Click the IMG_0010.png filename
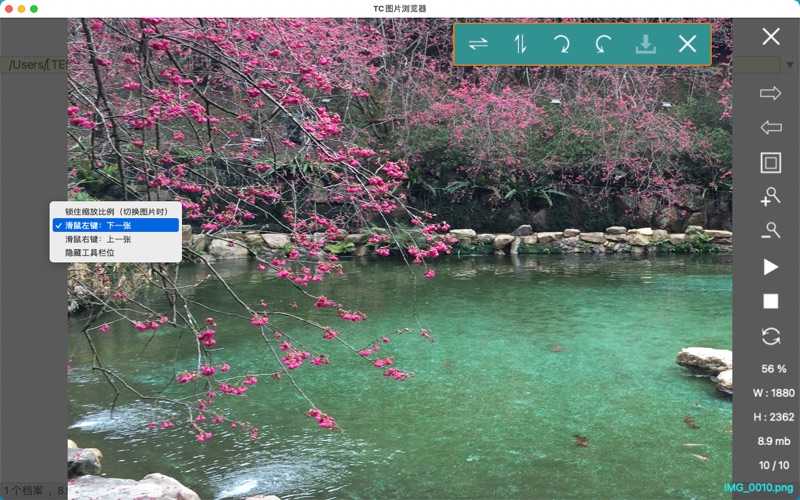The image size is (800, 500). click(759, 487)
